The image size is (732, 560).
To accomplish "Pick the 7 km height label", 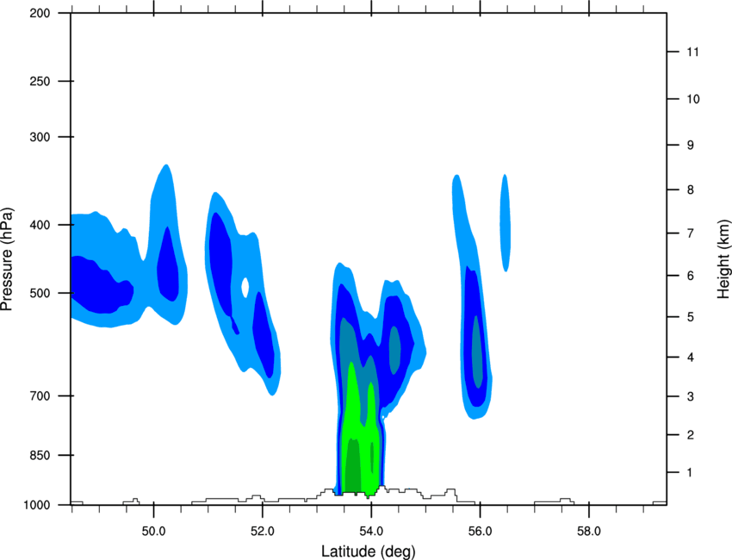I will click(x=690, y=233).
